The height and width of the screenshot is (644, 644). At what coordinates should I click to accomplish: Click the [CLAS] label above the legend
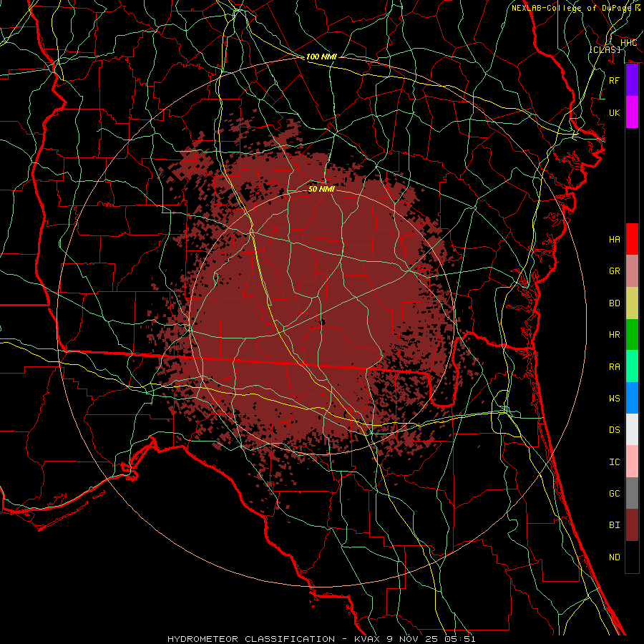(605, 49)
